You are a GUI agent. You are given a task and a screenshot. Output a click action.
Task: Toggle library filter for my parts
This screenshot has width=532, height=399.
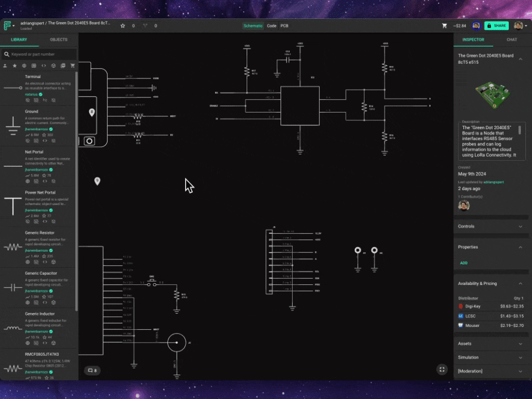(5, 65)
